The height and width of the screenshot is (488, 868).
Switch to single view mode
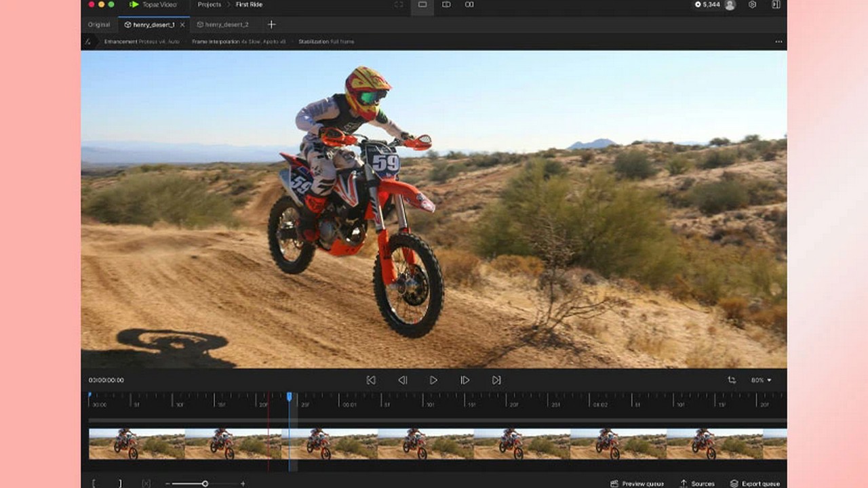422,5
